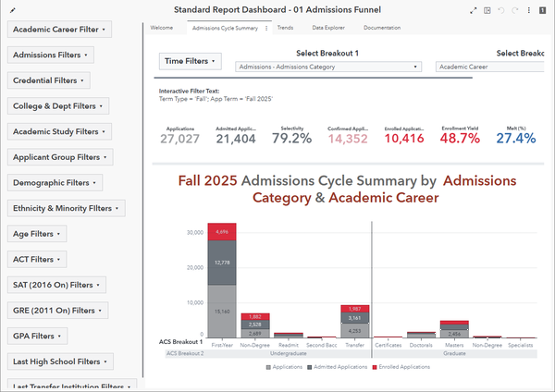This screenshot has width=555, height=392.
Task: Click the pencil edit icon at top left
Action: tap(12, 10)
